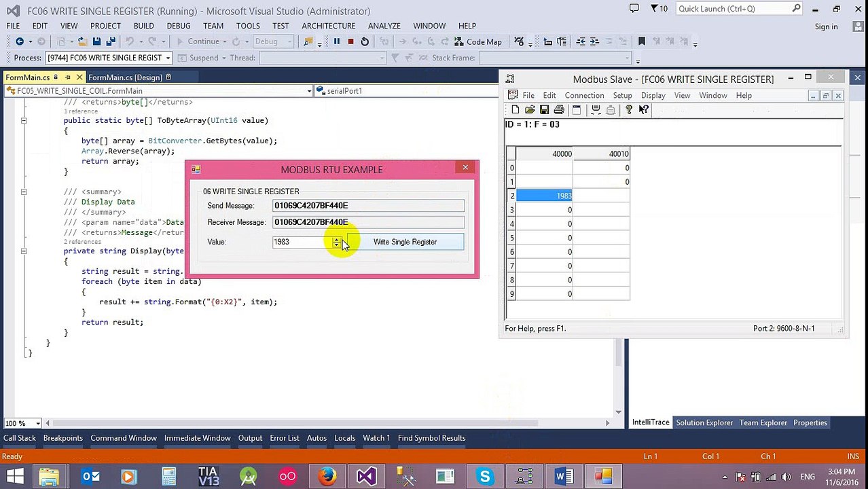868x489 pixels.
Task: Open the Setup menu in Modbus Slave
Action: (622, 96)
